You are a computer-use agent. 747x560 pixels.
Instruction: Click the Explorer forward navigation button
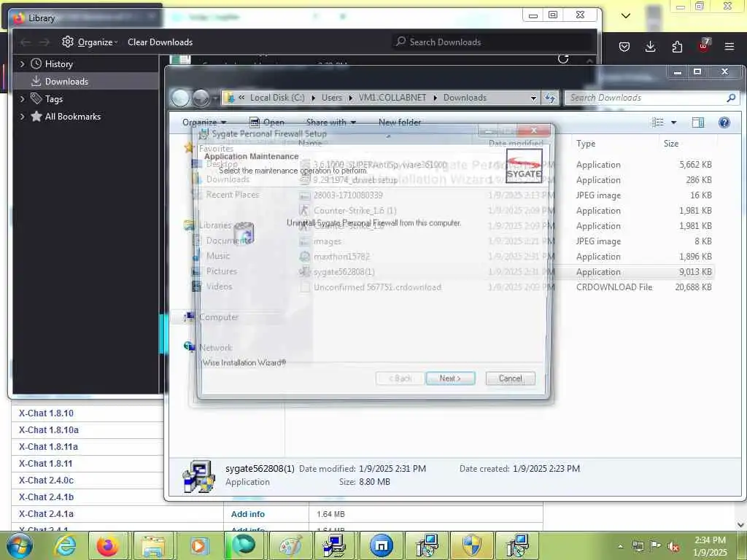[x=201, y=98]
